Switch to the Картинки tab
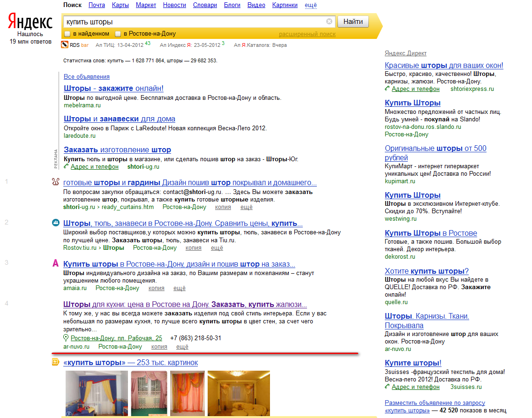 (285, 5)
